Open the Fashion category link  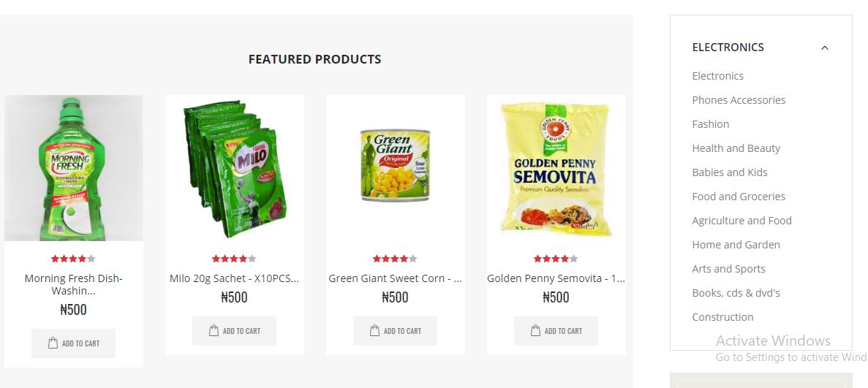tap(710, 124)
